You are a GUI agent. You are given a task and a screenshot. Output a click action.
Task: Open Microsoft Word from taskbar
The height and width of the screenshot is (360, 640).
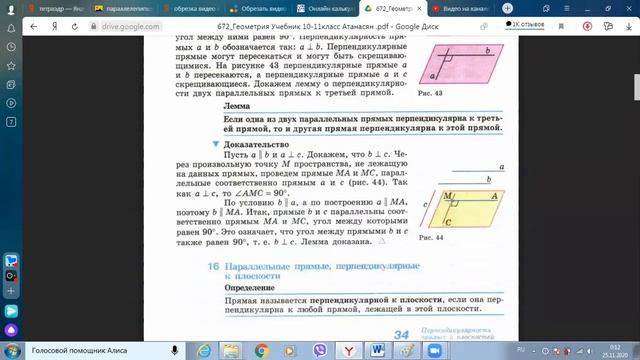tap(378, 351)
